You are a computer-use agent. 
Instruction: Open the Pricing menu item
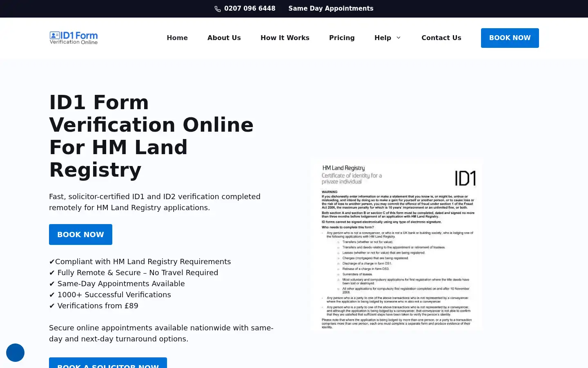(x=342, y=38)
